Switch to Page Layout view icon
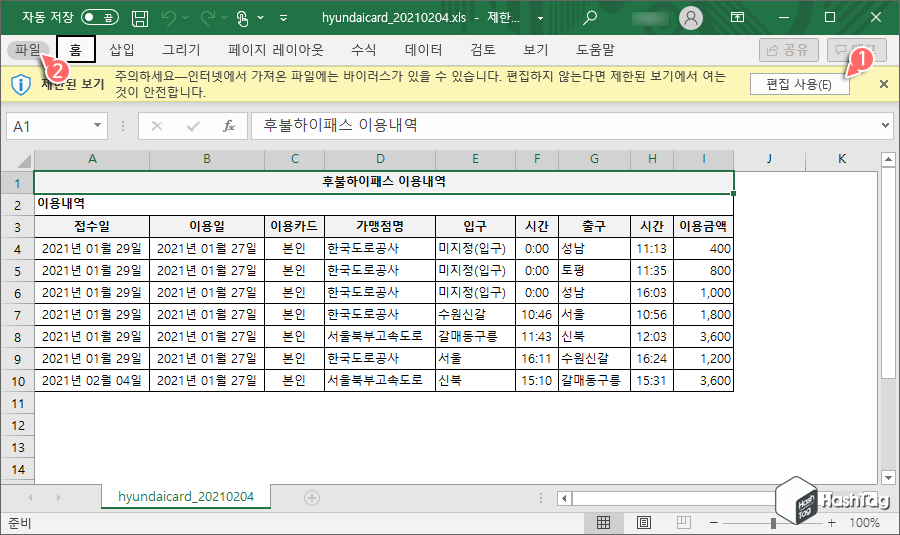The height and width of the screenshot is (535, 900). (644, 522)
